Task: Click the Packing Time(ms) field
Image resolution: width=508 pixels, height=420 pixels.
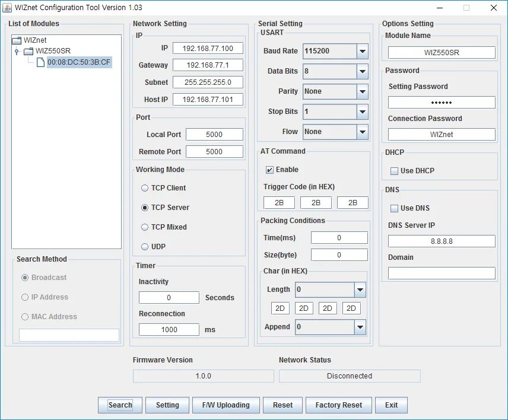Action: coord(339,238)
